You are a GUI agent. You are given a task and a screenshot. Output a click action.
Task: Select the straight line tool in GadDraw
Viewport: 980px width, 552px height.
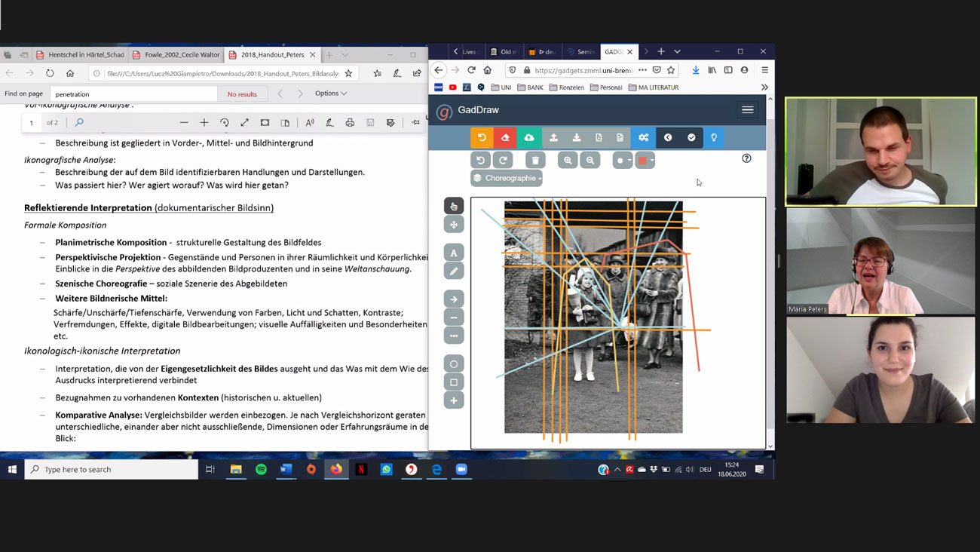pyautogui.click(x=454, y=317)
